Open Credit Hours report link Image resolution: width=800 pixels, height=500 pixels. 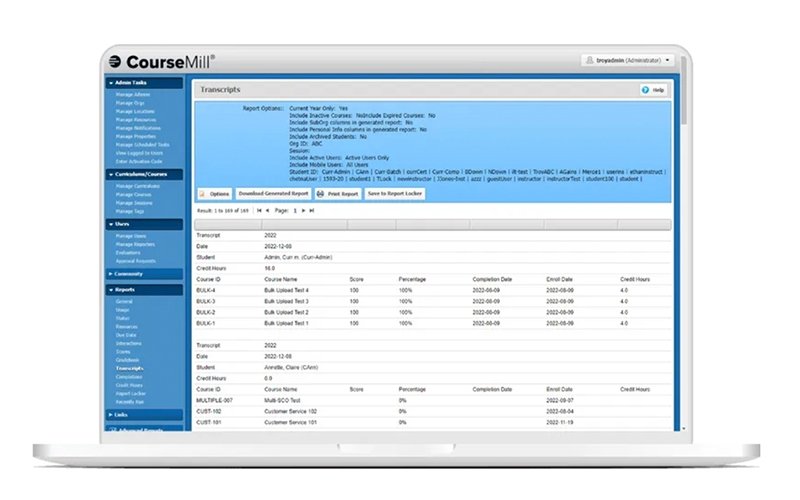(x=129, y=385)
